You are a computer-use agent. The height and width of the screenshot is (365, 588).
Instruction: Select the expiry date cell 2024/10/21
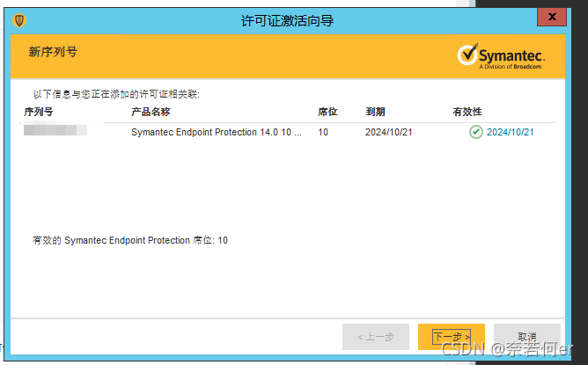tap(389, 132)
